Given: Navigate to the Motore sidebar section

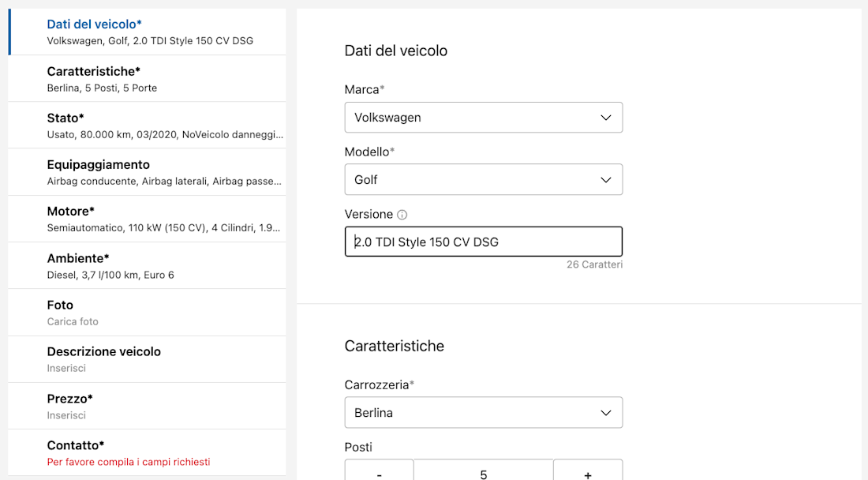Looking at the screenshot, I should tap(148, 219).
